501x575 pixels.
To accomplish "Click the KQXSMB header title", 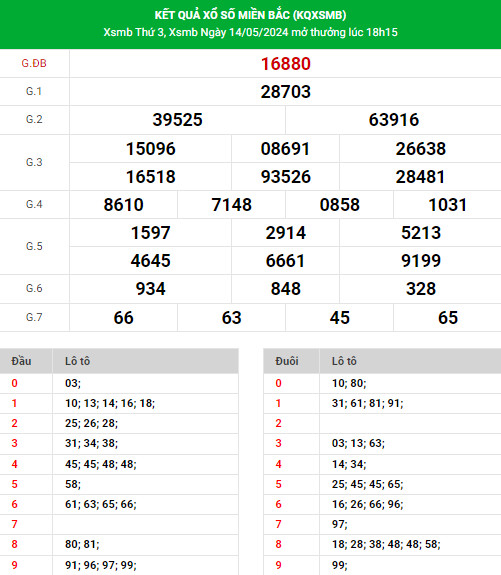I will point(250,15).
